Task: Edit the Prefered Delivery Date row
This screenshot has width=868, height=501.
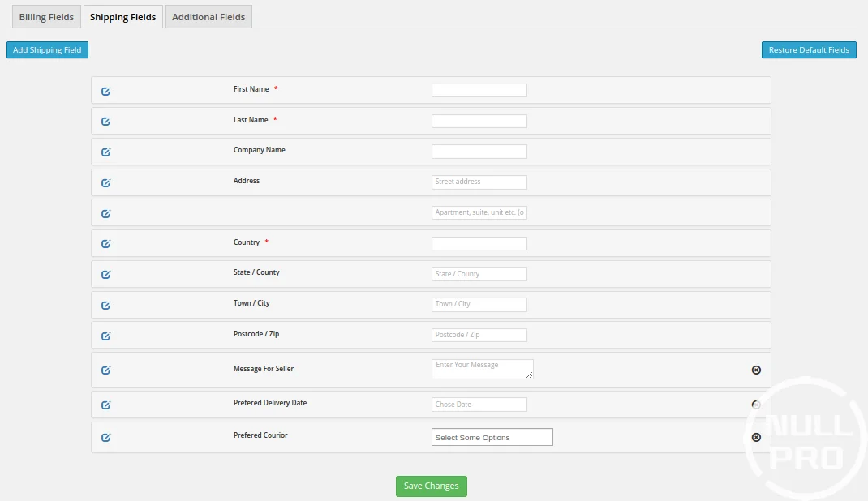Action: click(x=105, y=405)
